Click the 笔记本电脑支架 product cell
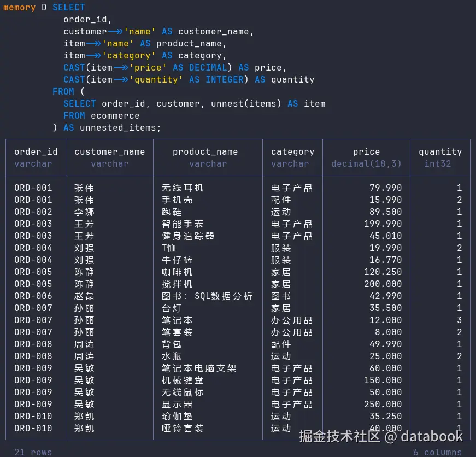Viewport: 476px width, 457px height. (x=199, y=368)
